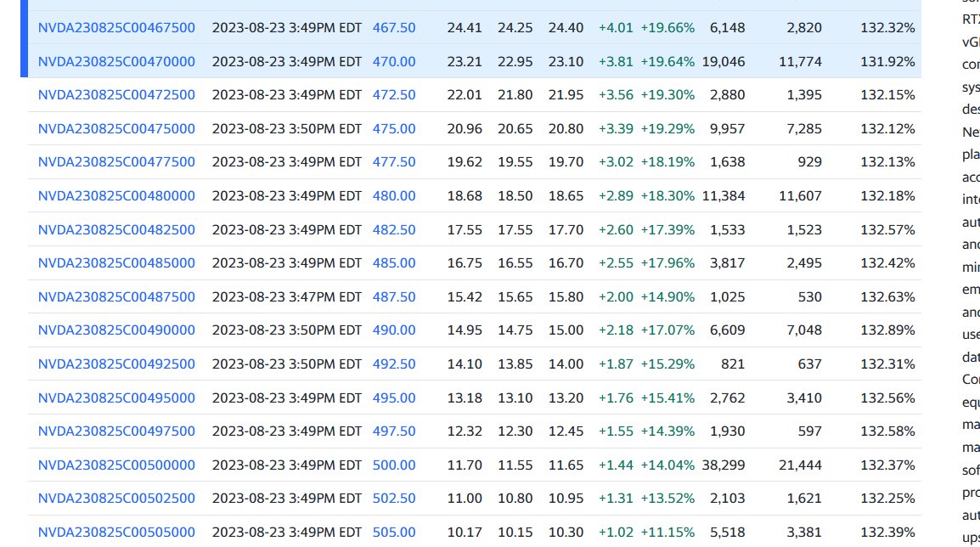Viewport: 980px width, 547px height.
Task: Click open interest 11,607
Action: [800, 195]
